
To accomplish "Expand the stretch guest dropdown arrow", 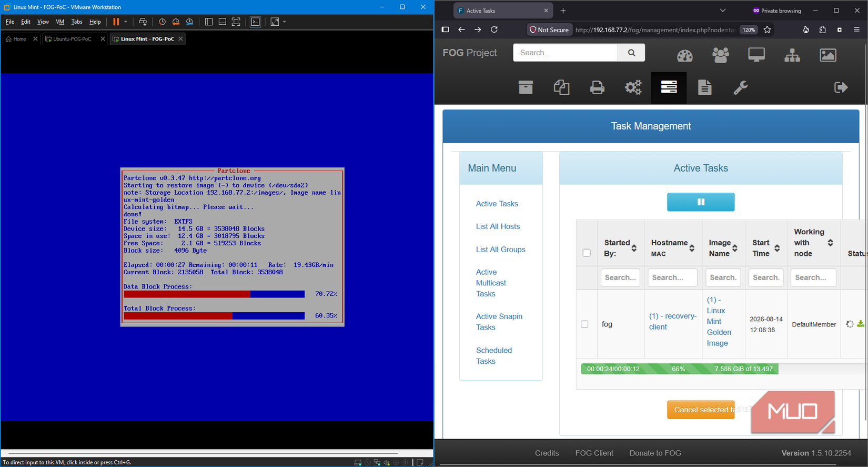I will click(x=285, y=22).
